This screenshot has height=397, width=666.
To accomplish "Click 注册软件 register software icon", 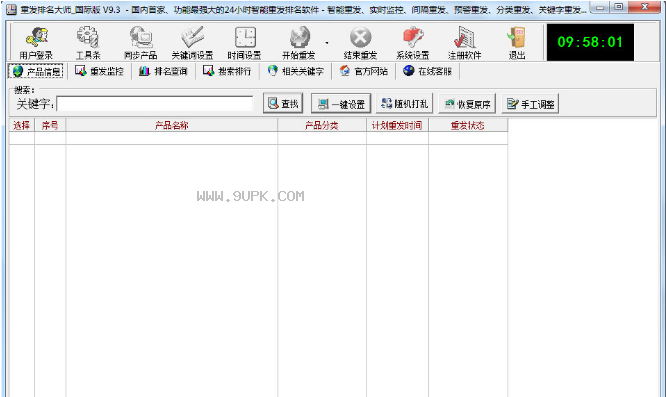I will point(465,42).
